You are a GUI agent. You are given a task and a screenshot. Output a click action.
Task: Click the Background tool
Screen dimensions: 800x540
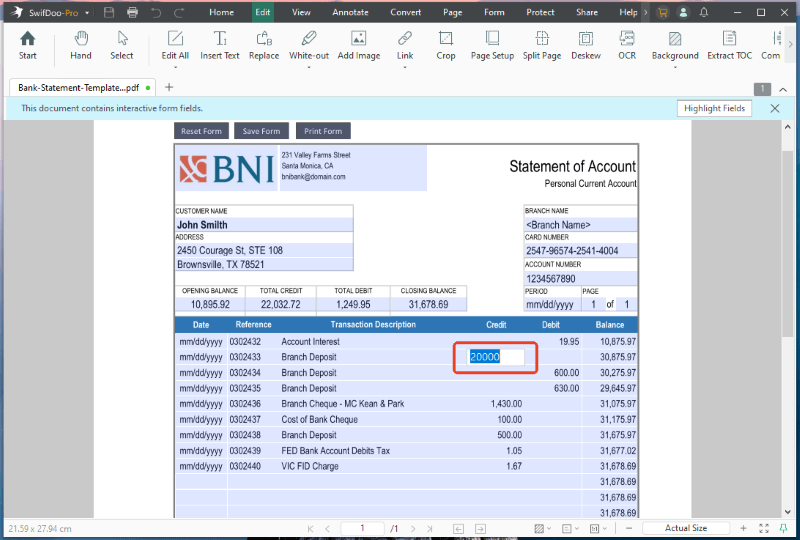tap(675, 45)
